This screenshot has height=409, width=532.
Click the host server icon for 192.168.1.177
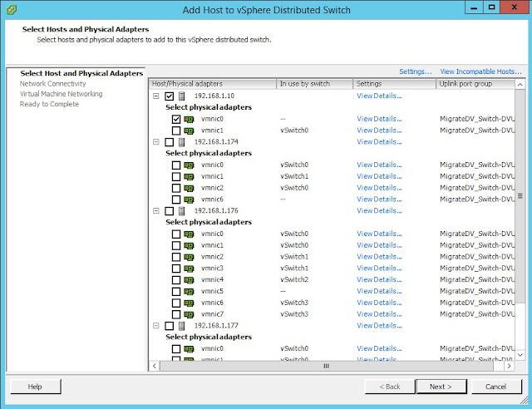pos(182,326)
